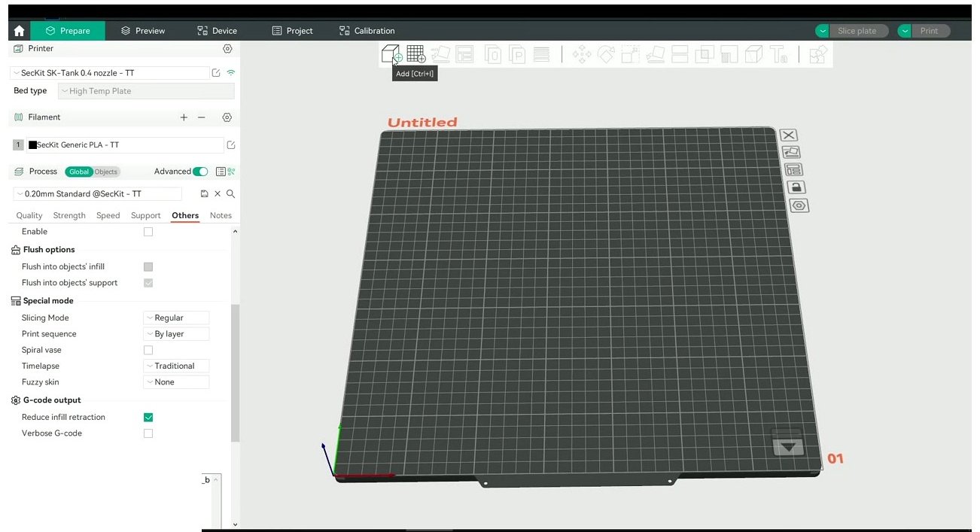Open the Mesh boolean tool
Viewport: 980px width, 532px height.
(705, 54)
